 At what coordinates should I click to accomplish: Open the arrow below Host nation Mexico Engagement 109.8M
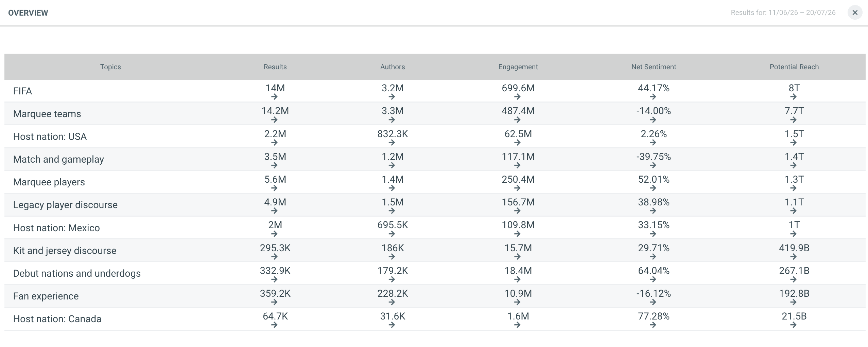pyautogui.click(x=517, y=234)
